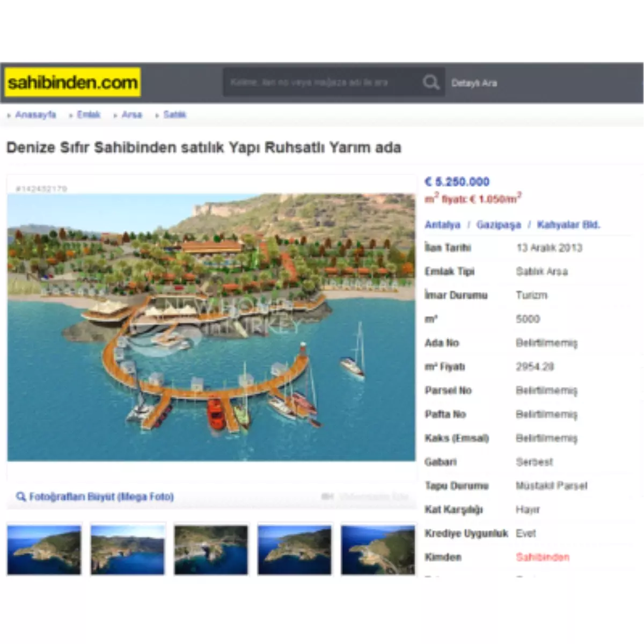Select the first aerial photo thumbnail

(x=44, y=550)
